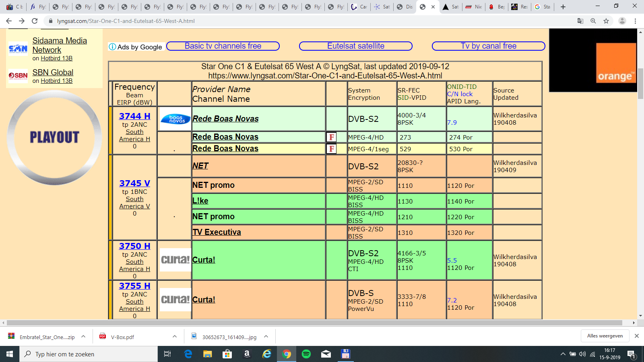Screen dimensions: 644x362
Task: Open the browser zoom control icon
Action: [x=593, y=21]
